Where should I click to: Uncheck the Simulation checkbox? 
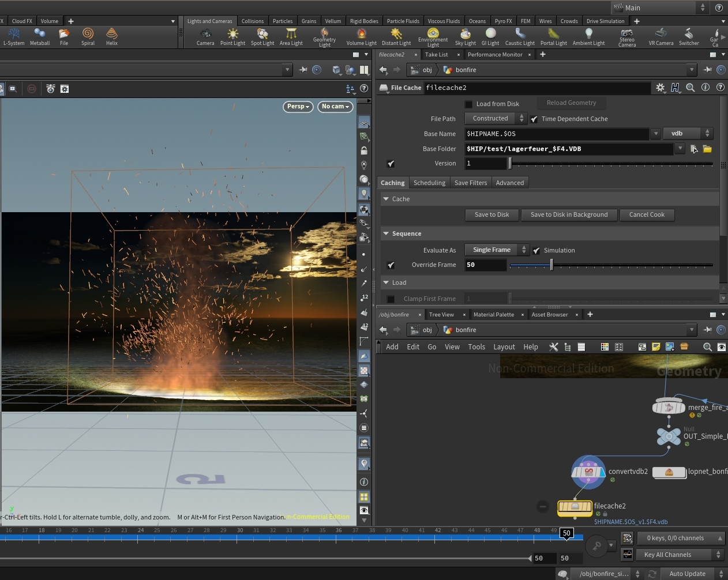click(536, 251)
